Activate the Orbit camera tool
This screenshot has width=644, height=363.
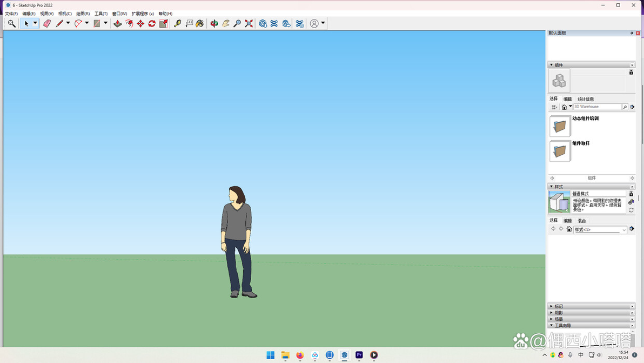tap(214, 23)
